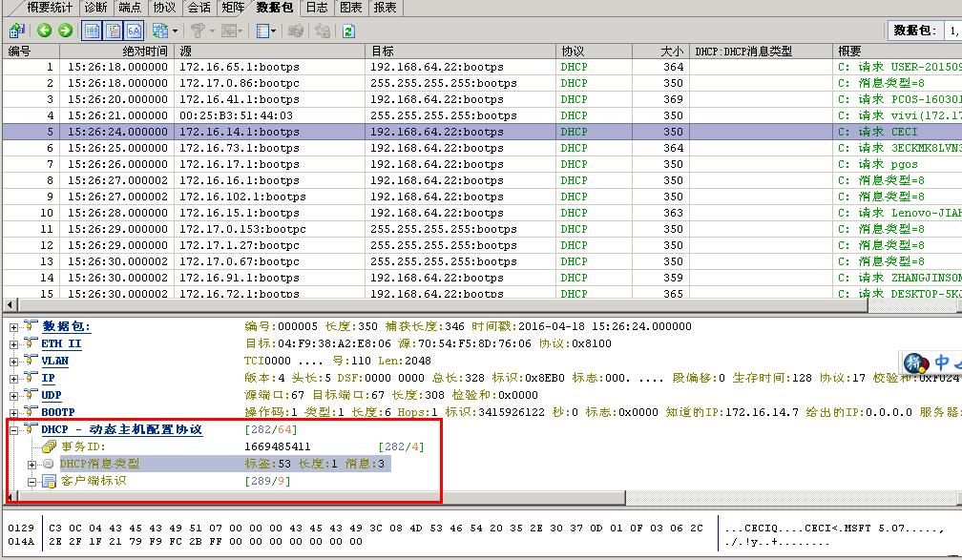Click the green next packet arrow
The image size is (962, 560).
[65, 31]
